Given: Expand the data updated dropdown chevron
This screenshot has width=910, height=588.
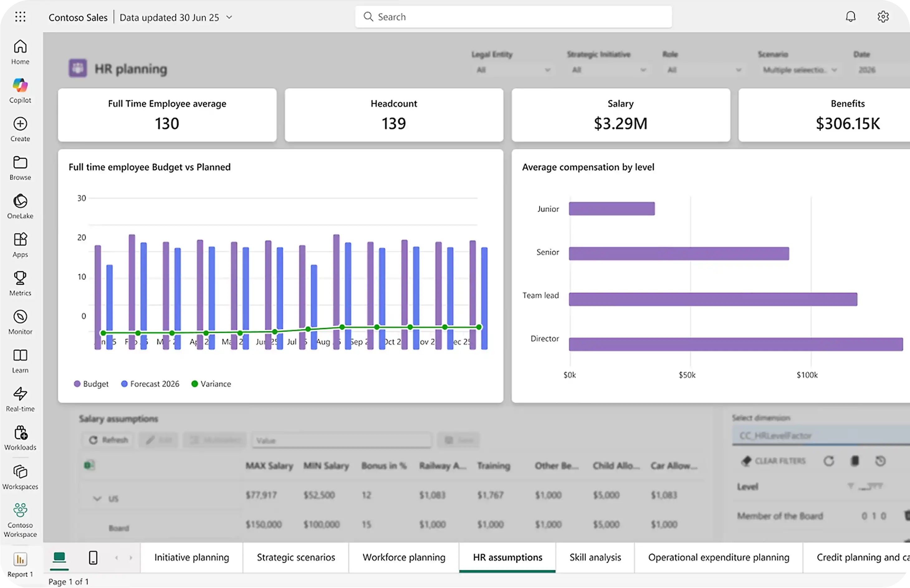Looking at the screenshot, I should pos(229,17).
